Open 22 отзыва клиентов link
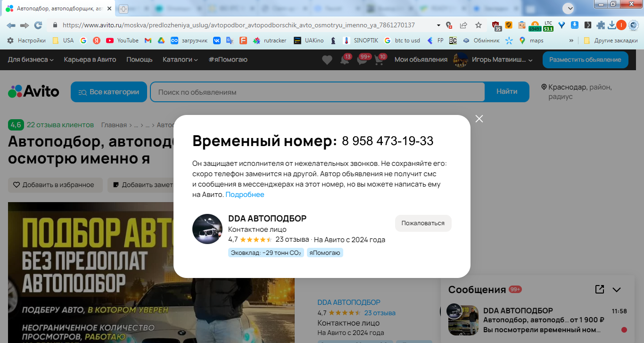 (x=60, y=125)
